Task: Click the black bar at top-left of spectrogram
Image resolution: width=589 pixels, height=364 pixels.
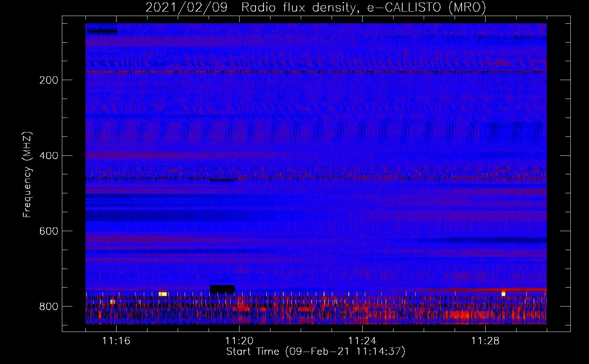Action: point(102,31)
